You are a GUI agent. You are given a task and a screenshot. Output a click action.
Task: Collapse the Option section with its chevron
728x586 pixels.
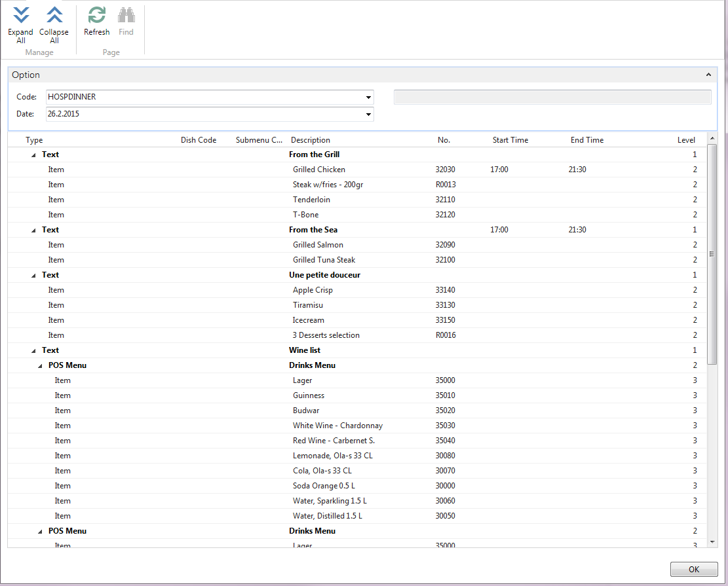708,75
